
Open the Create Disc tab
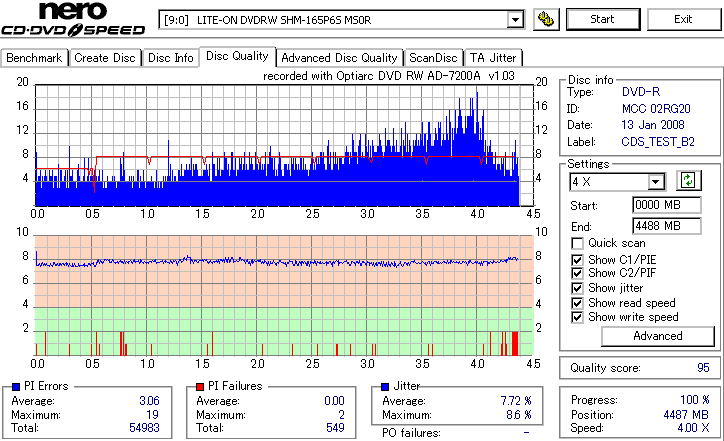click(x=105, y=58)
